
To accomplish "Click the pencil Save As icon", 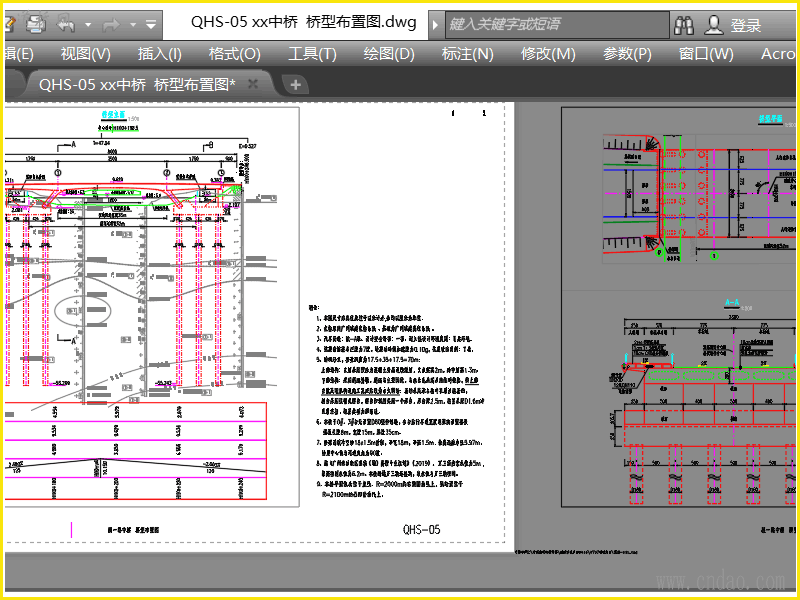I will (x=10, y=23).
